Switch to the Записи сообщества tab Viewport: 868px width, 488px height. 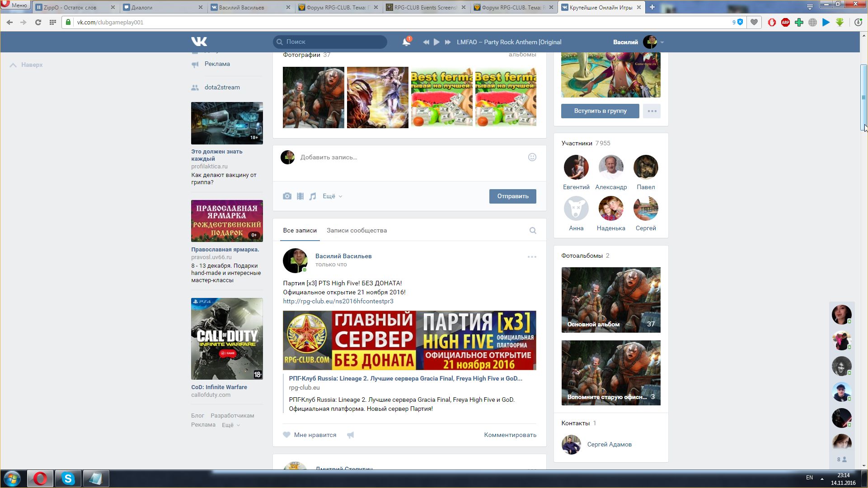coord(357,230)
